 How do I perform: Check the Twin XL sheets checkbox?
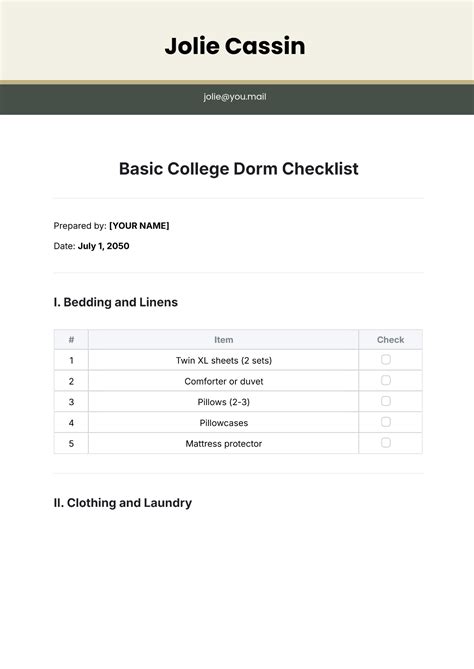(386, 360)
